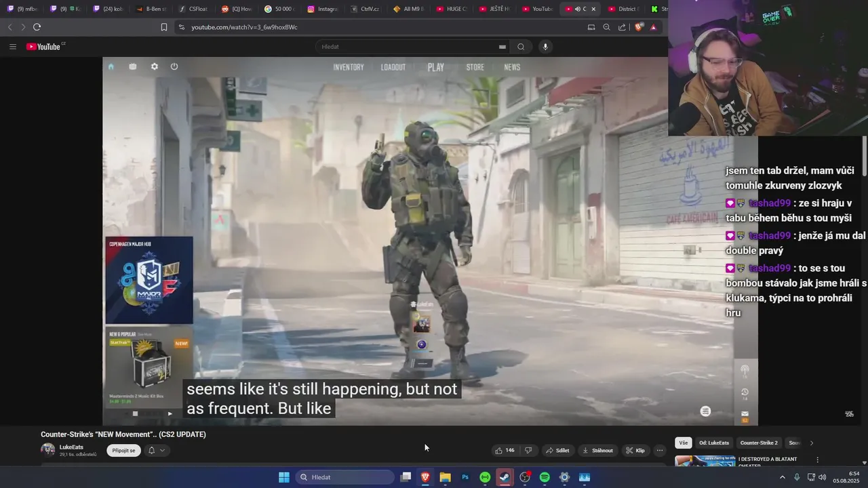Show hidden system tray icons chevron

[x=782, y=477]
